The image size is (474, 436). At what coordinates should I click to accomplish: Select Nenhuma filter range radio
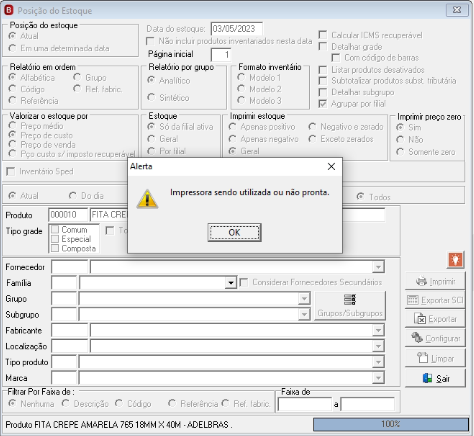point(13,403)
